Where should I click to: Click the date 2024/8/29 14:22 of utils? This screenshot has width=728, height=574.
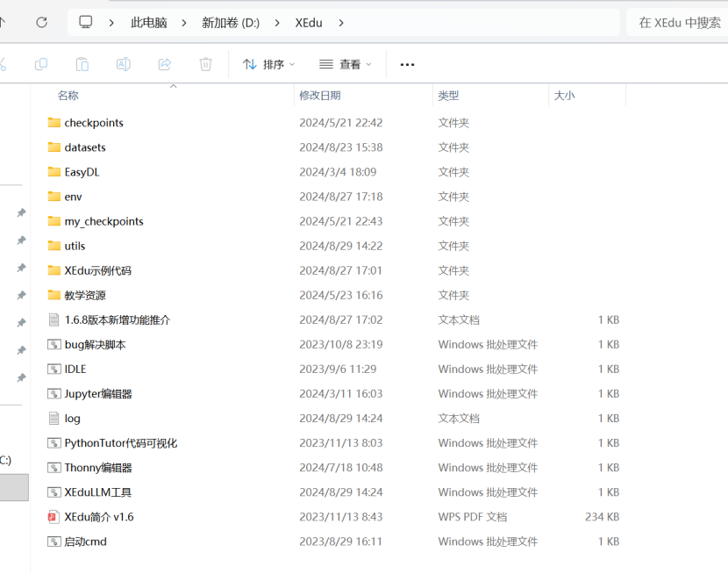point(341,246)
